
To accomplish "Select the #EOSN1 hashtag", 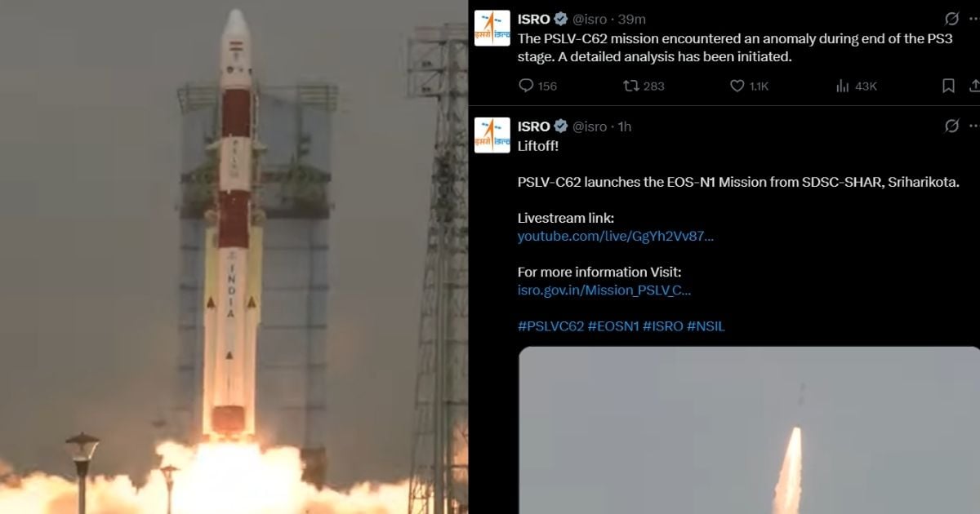I will pos(613,326).
